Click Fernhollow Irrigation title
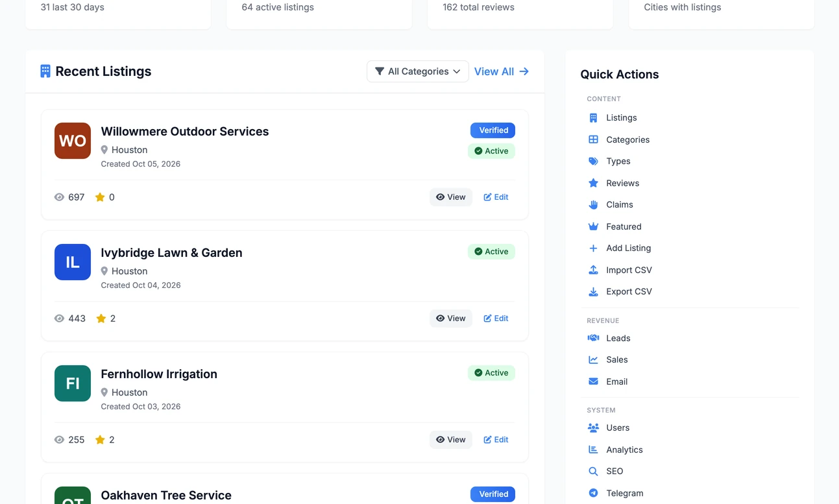The height and width of the screenshot is (504, 839). [x=159, y=374]
